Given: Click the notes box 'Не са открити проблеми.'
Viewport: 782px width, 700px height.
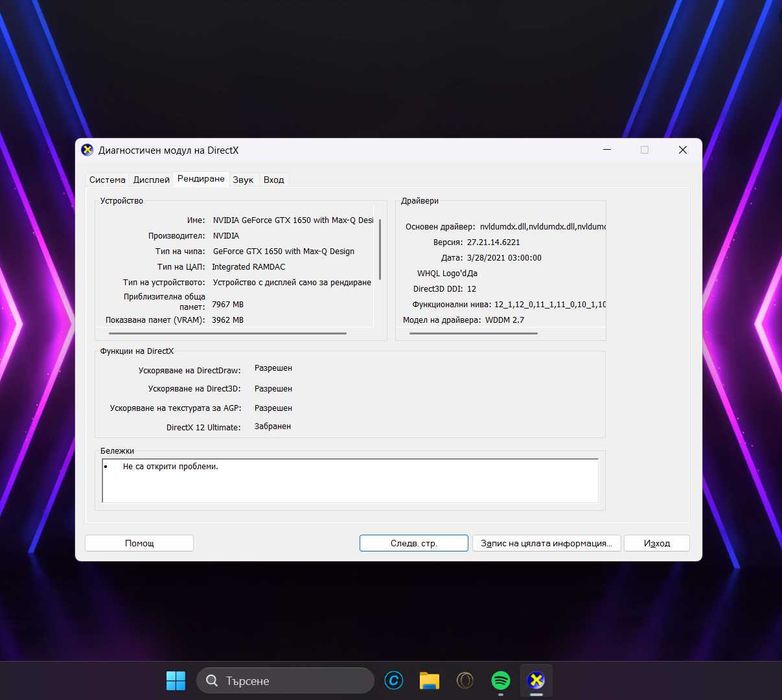Looking at the screenshot, I should point(350,480).
